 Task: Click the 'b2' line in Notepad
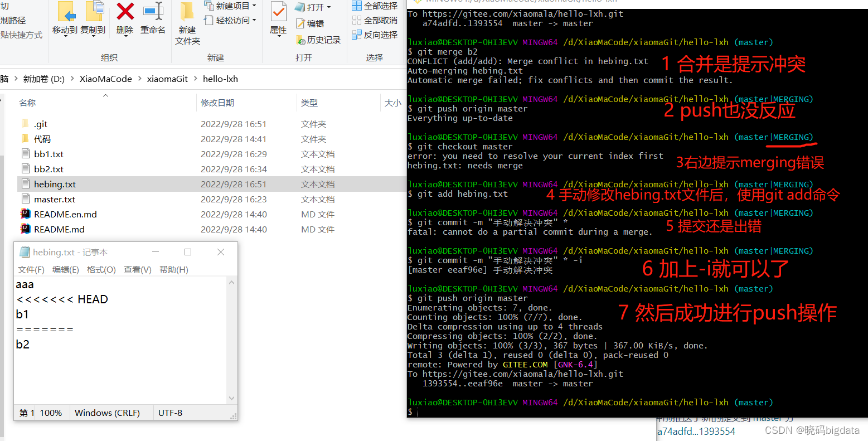pos(23,345)
